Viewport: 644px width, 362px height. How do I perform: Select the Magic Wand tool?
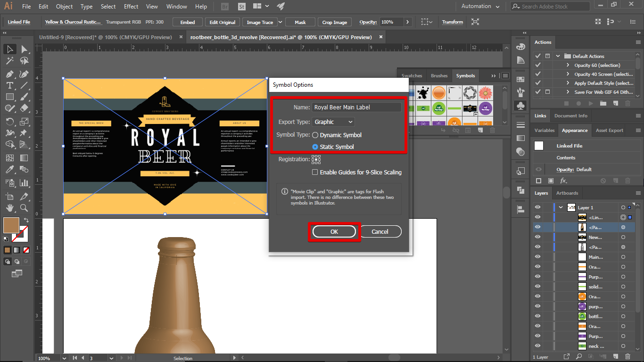9,61
